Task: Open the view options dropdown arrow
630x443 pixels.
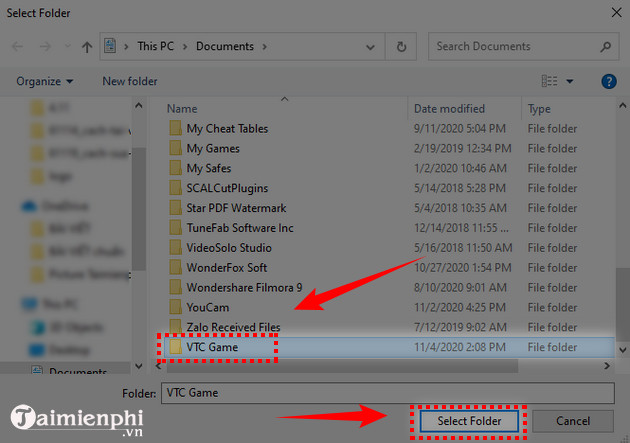Action: point(570,81)
